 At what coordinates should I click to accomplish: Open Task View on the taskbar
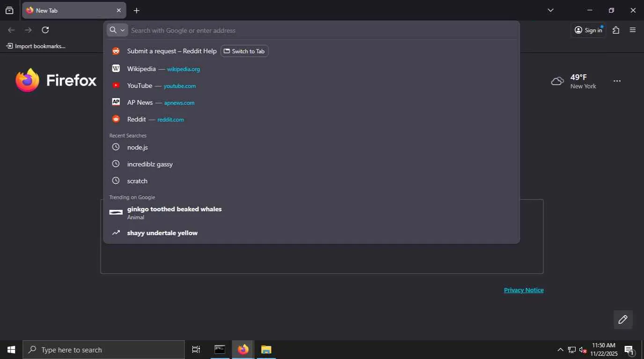(196, 350)
